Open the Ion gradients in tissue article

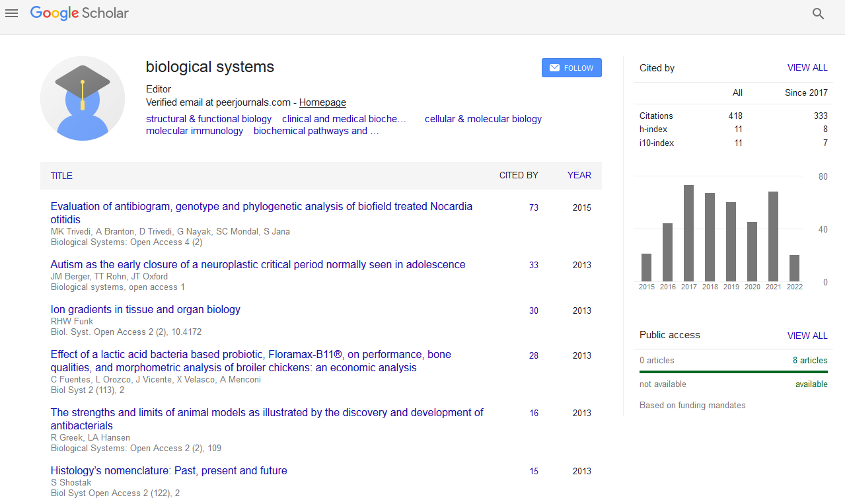tap(145, 309)
